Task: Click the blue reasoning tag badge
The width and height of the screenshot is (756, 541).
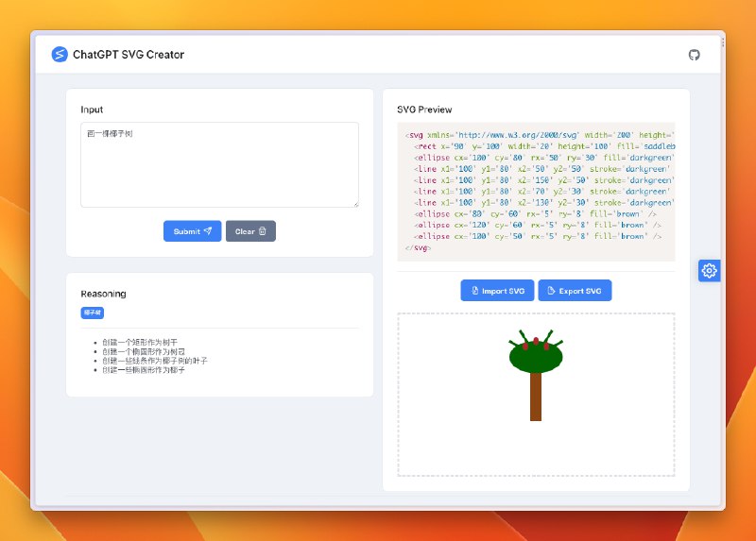Action: coord(92,313)
